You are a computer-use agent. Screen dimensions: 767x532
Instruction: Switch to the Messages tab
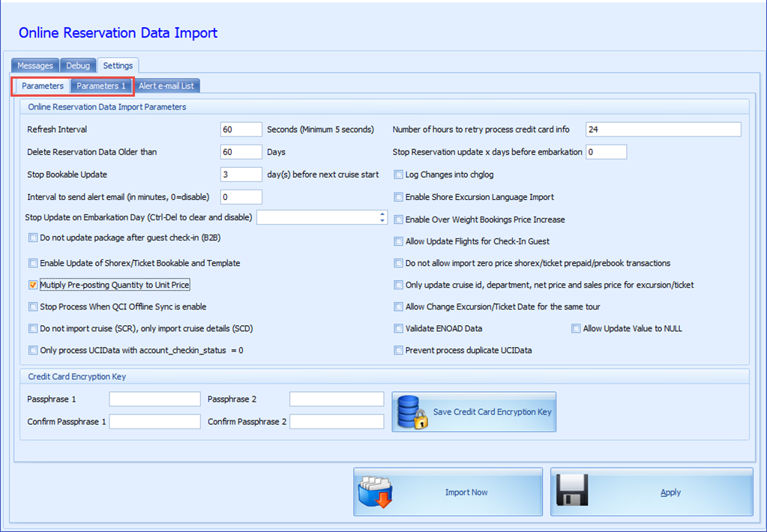35,65
